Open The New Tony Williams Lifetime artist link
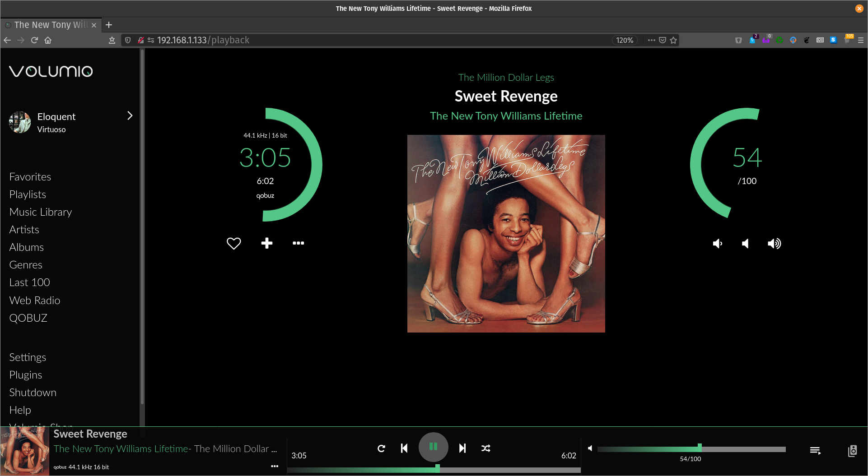Viewport: 868px width, 476px height. [x=506, y=116]
